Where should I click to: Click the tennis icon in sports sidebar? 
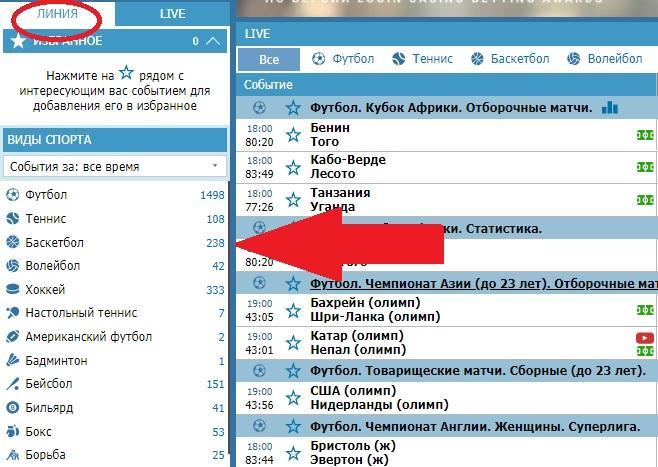click(x=13, y=218)
